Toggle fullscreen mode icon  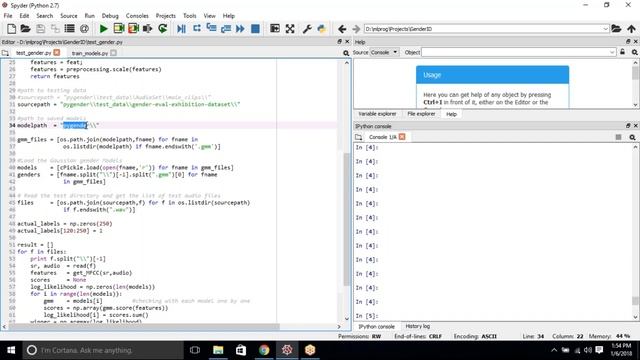pos(290,29)
